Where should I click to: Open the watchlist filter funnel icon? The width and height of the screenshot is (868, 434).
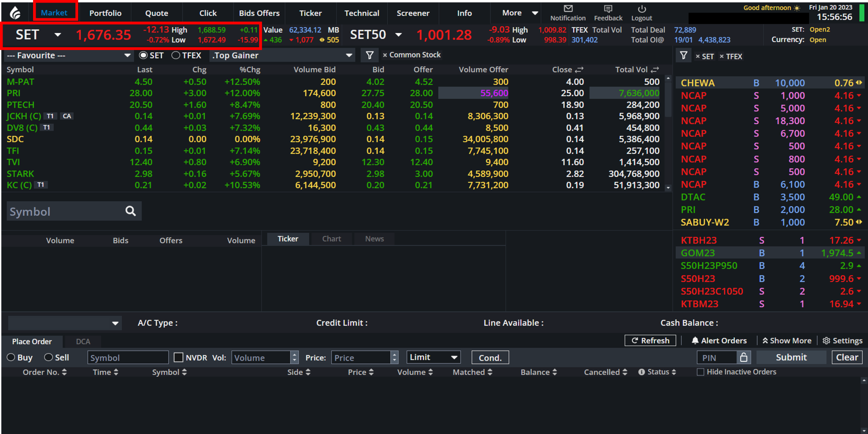pyautogui.click(x=369, y=55)
